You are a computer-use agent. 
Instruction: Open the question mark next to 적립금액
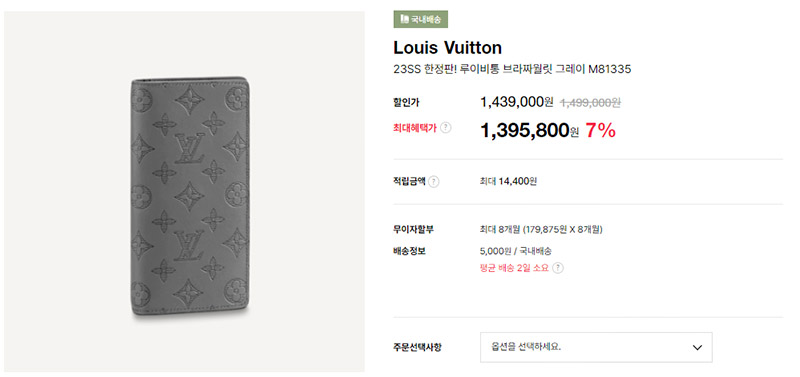tap(434, 182)
